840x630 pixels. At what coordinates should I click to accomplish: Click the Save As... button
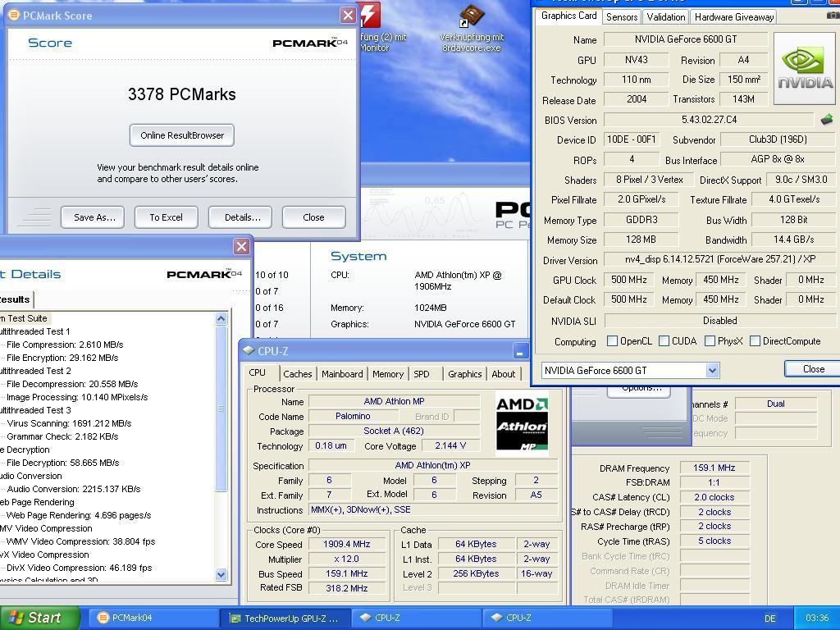pyautogui.click(x=93, y=217)
